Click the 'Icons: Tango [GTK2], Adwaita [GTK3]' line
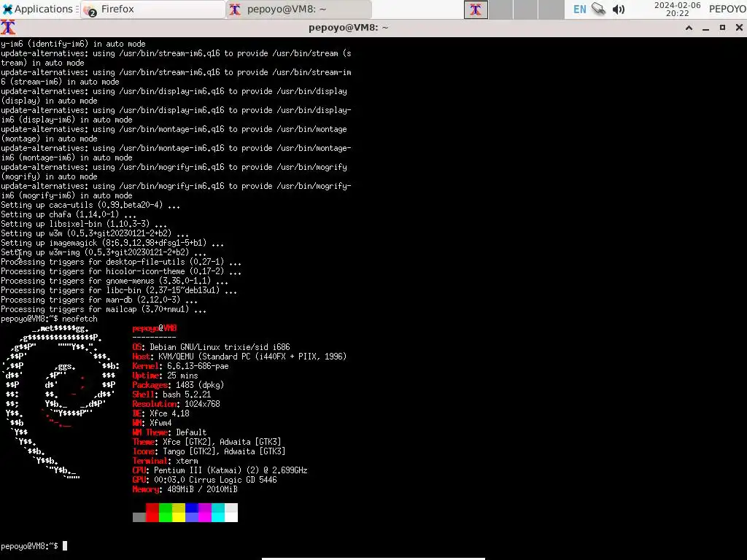This screenshot has height=560, width=747. point(209,452)
